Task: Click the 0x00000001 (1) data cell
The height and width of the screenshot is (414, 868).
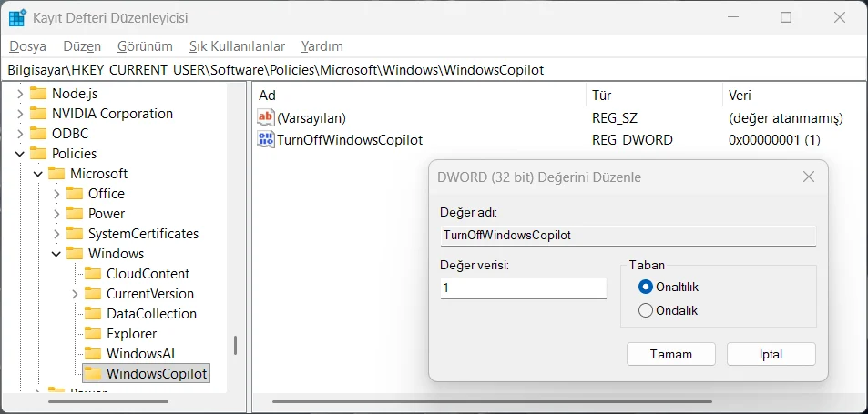Action: click(774, 140)
